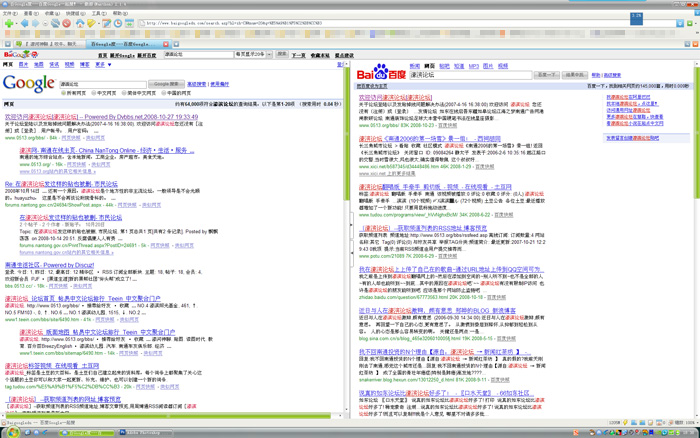The image size is (700, 438).
Task: Open the results-per-page dropdown in BaiGoogle bar
Action: point(269,55)
